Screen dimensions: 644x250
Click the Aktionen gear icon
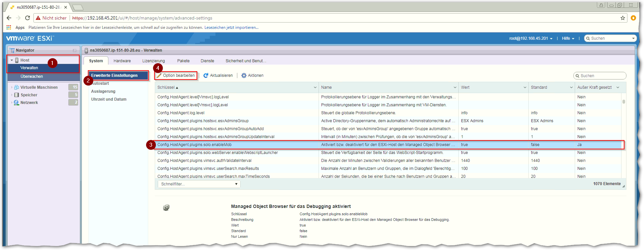(244, 75)
